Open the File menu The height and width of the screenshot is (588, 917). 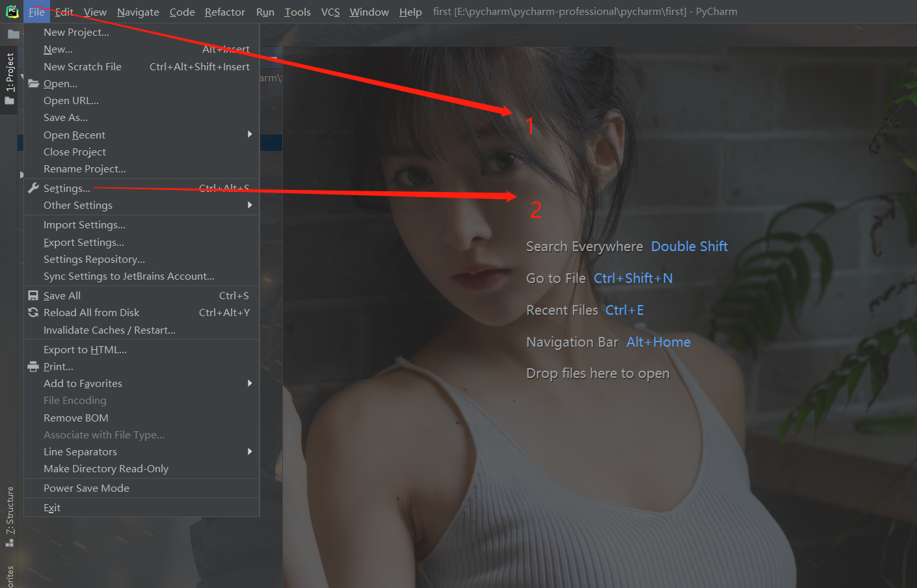[x=36, y=12]
